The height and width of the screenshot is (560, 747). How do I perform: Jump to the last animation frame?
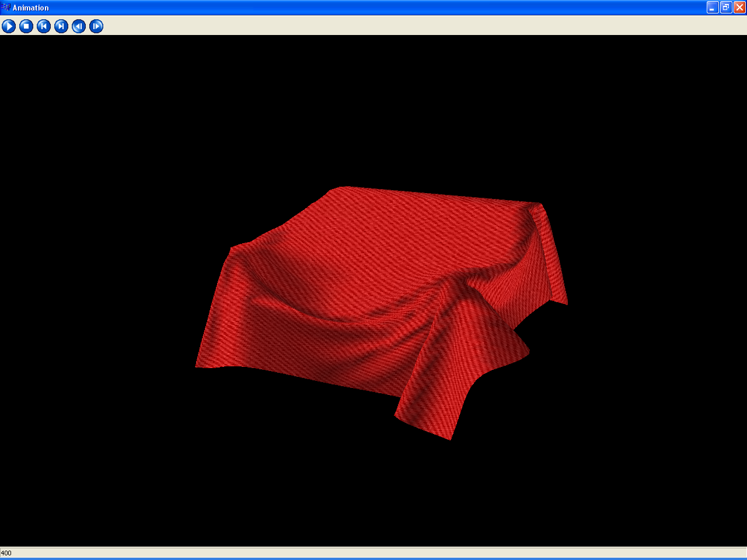coord(61,26)
